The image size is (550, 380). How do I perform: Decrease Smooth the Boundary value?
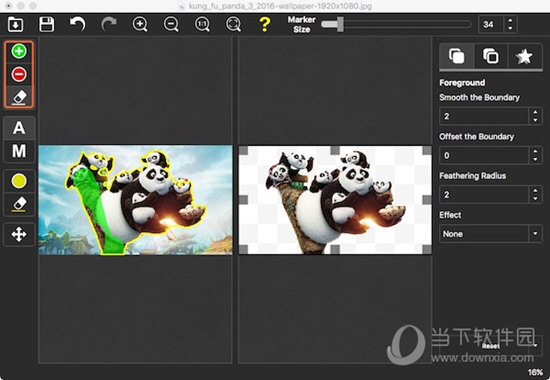[535, 120]
